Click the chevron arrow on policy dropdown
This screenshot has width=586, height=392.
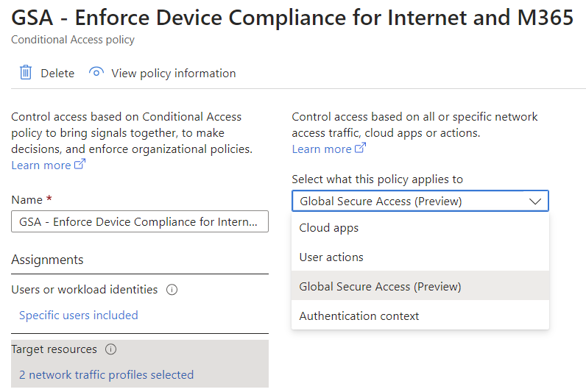pos(535,201)
